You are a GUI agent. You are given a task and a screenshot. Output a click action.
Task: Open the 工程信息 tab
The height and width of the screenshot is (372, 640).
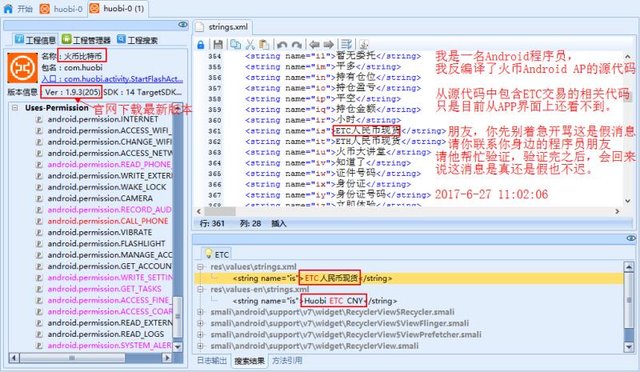tap(35, 40)
